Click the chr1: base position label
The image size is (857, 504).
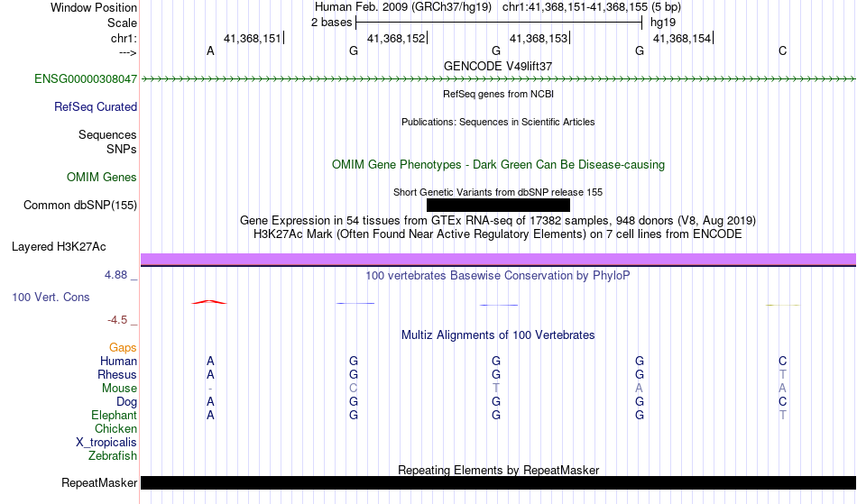pos(124,38)
